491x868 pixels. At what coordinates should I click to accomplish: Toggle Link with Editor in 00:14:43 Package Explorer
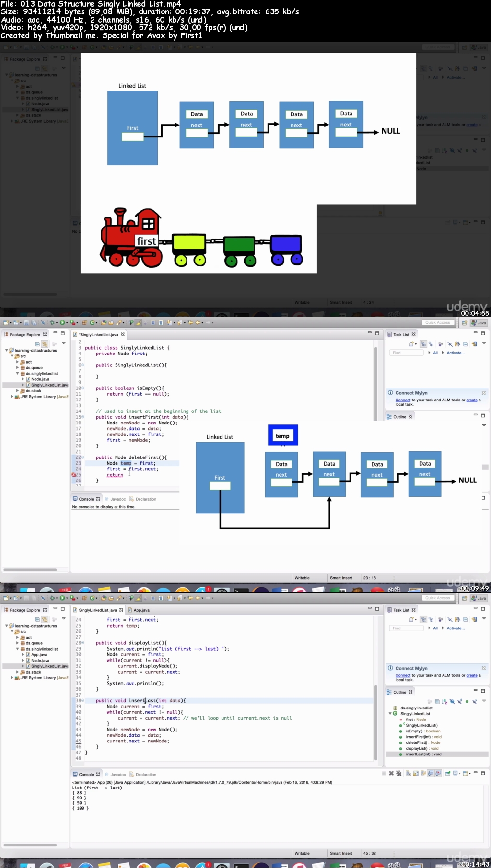click(45, 619)
